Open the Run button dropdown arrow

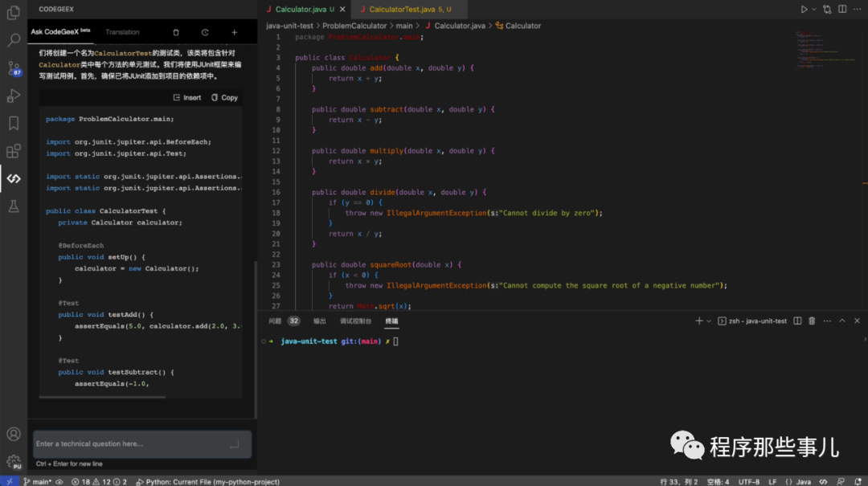click(814, 8)
